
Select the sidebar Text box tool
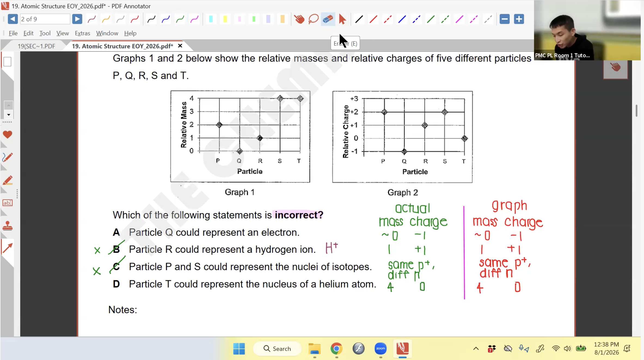[7, 203]
